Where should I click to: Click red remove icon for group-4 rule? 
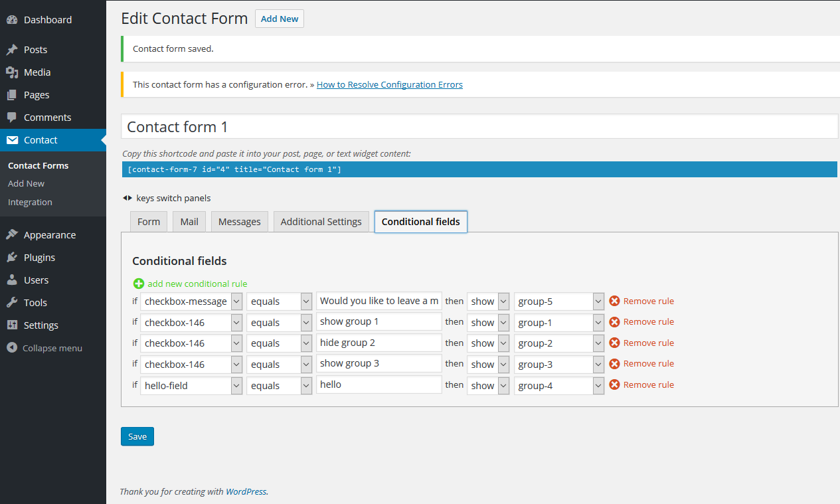pos(614,384)
